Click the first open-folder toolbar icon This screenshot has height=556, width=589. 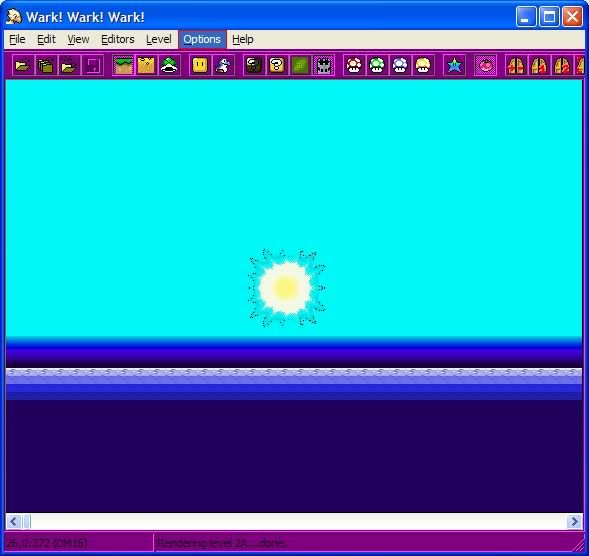point(23,65)
